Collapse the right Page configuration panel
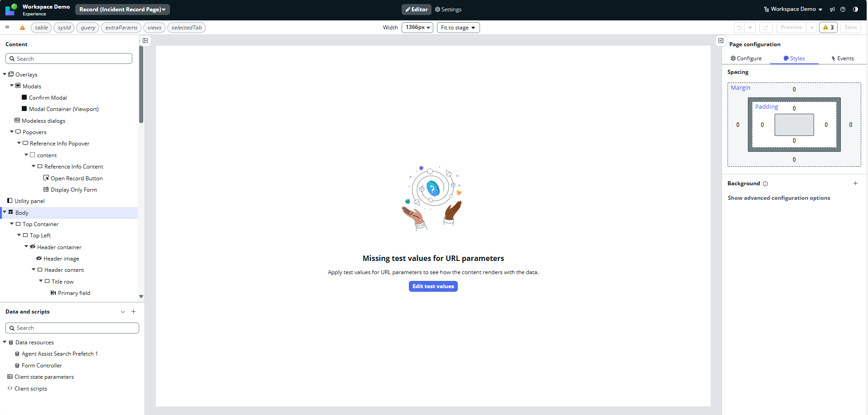Screen dimensions: 868x415 721,41
